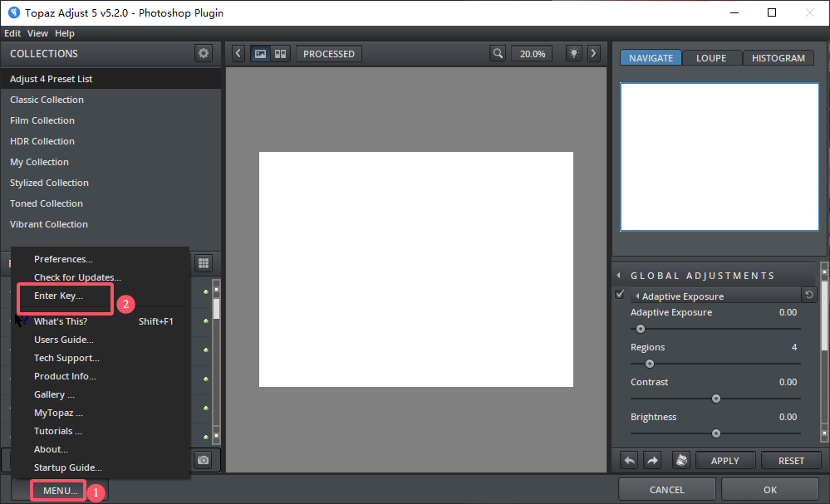The image size is (830, 504).
Task: Click the Navigate preview thumbnail
Action: (x=719, y=157)
